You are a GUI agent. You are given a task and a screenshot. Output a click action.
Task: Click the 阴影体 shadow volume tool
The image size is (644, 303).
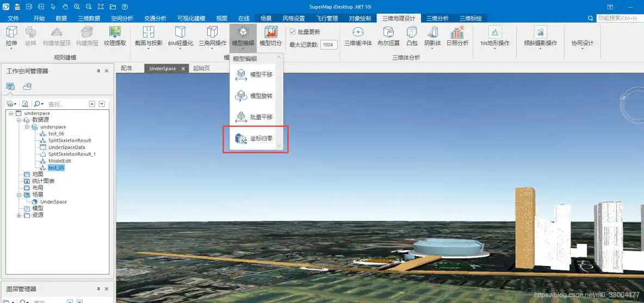click(432, 37)
